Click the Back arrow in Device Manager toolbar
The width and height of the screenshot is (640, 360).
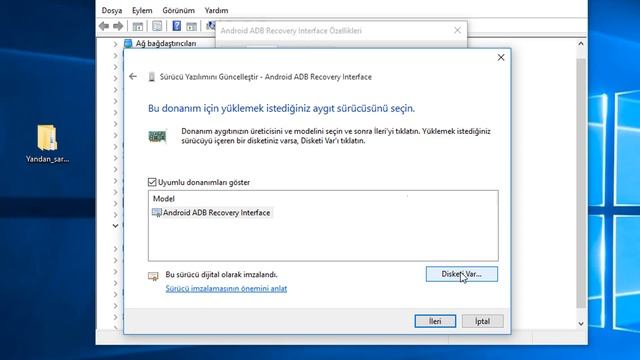click(x=104, y=26)
